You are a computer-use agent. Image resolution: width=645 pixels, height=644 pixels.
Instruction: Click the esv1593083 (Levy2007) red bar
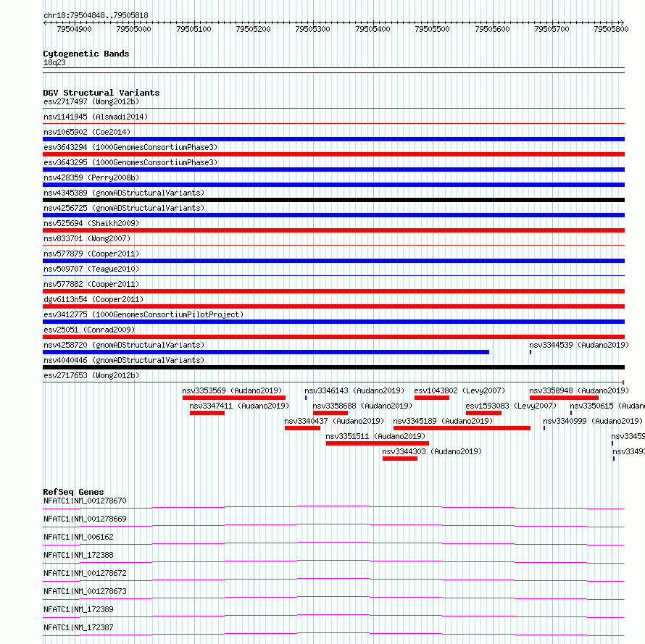tap(484, 413)
